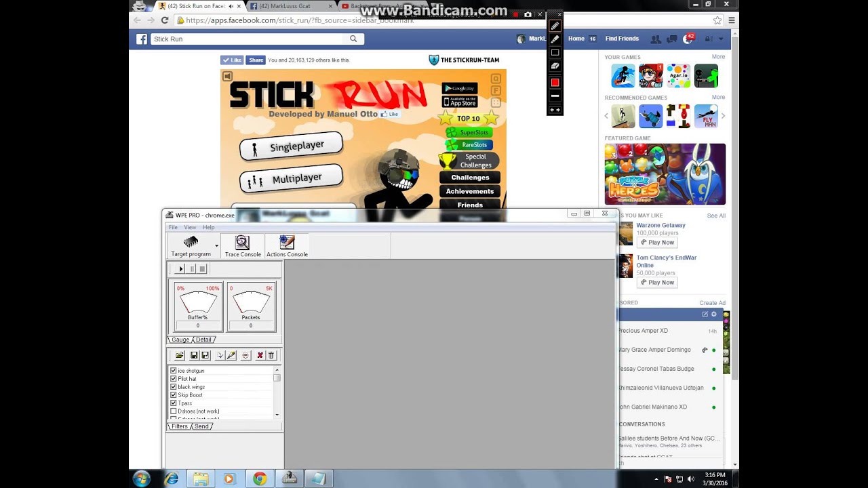Open the File menu in WPE PRO
Image resolution: width=868 pixels, height=488 pixels.
pos(173,227)
